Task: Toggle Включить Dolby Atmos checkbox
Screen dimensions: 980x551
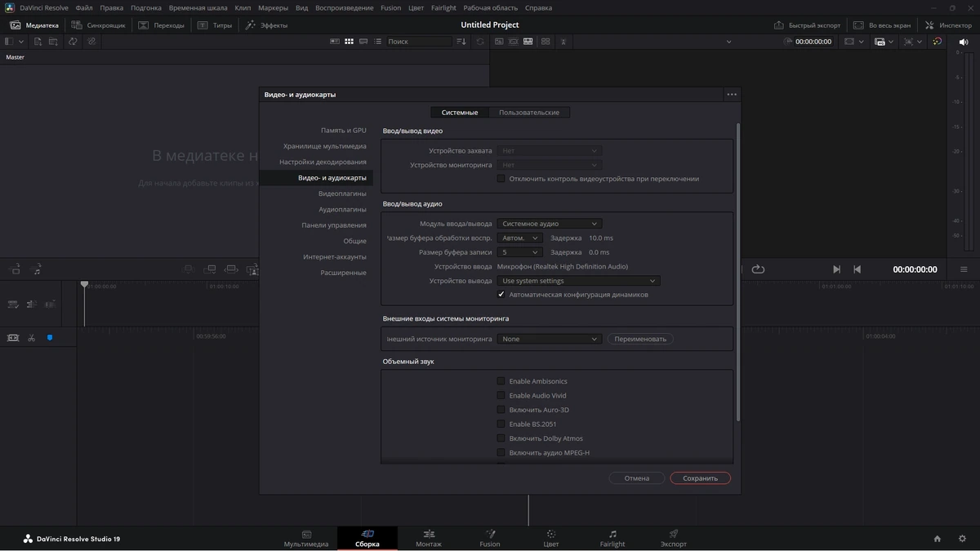Action: [x=501, y=438]
